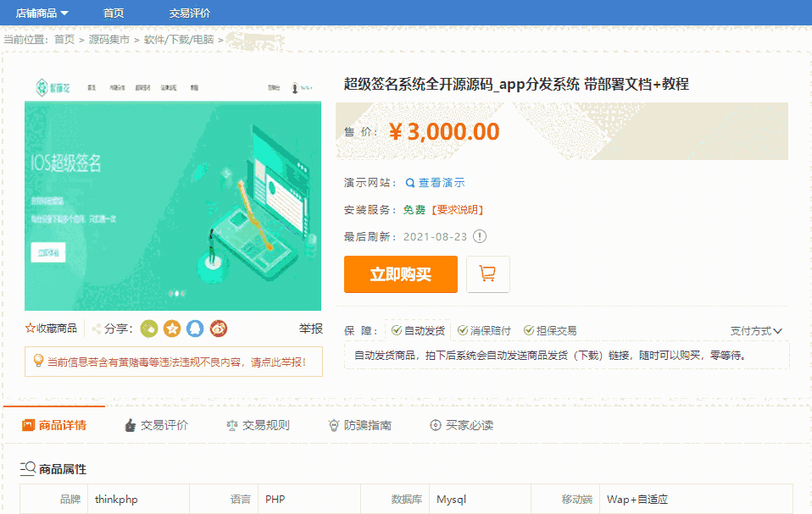Switch to 交易评价 tab below product
This screenshot has height=514, width=812.
pos(157,425)
